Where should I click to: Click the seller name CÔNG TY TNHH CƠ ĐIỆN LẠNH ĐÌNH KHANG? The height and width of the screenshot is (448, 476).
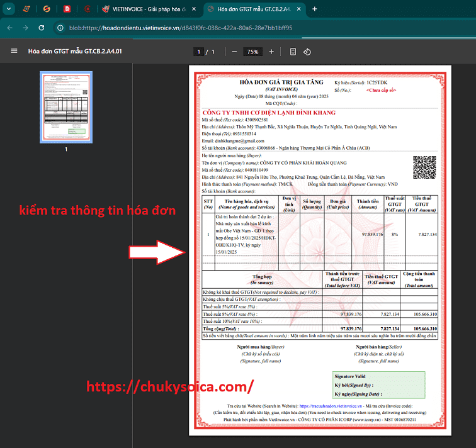(x=269, y=113)
